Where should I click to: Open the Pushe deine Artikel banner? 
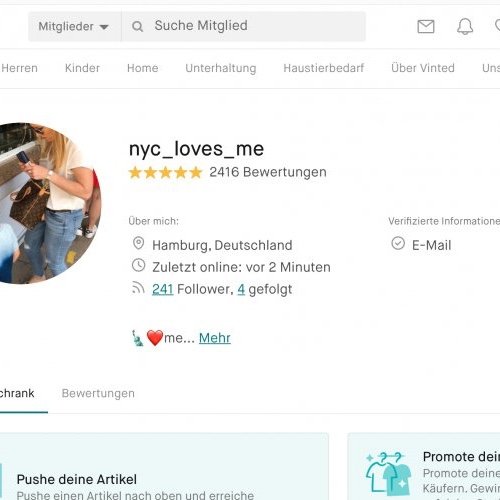(x=164, y=467)
